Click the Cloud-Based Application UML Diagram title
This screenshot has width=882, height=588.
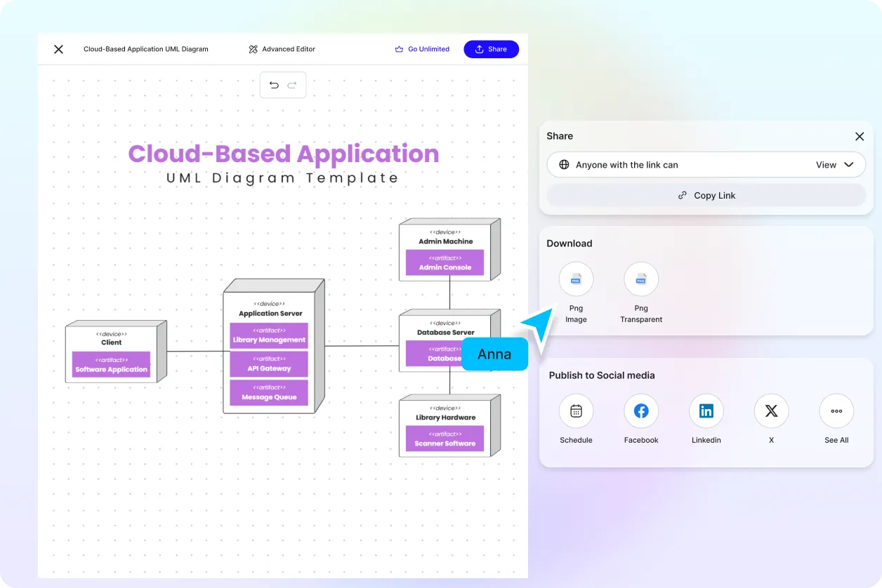pos(146,49)
